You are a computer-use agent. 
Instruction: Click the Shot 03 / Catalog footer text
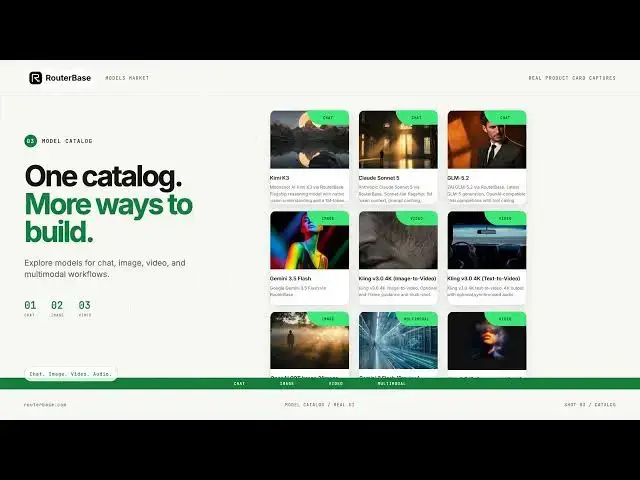click(590, 405)
